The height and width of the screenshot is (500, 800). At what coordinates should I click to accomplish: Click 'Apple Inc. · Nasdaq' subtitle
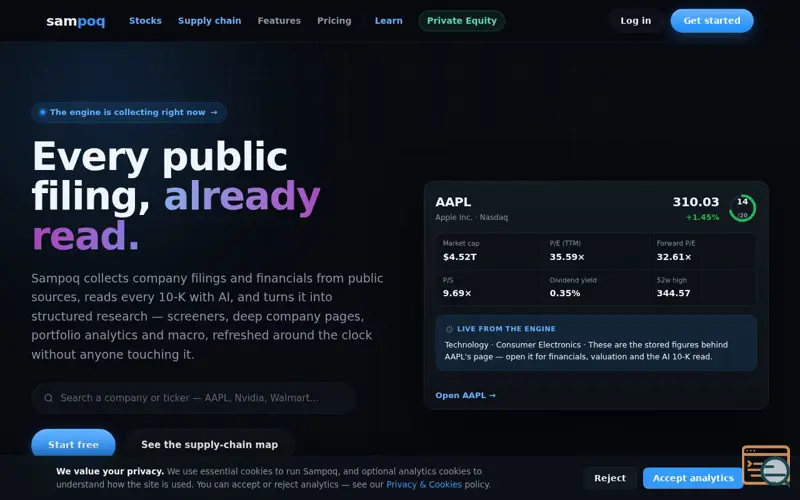(x=471, y=217)
